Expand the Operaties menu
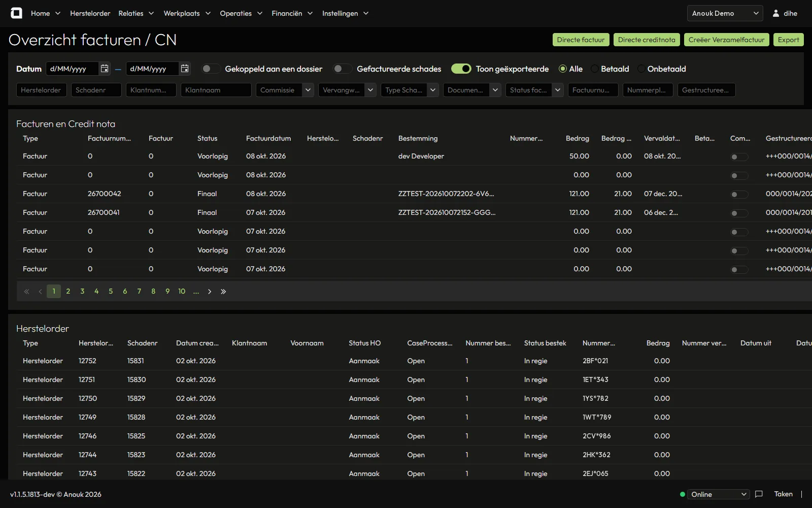 click(241, 13)
